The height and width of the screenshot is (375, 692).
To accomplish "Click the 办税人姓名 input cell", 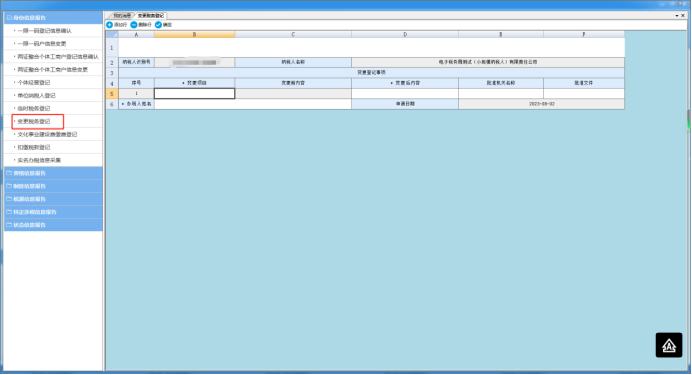I will (252, 104).
